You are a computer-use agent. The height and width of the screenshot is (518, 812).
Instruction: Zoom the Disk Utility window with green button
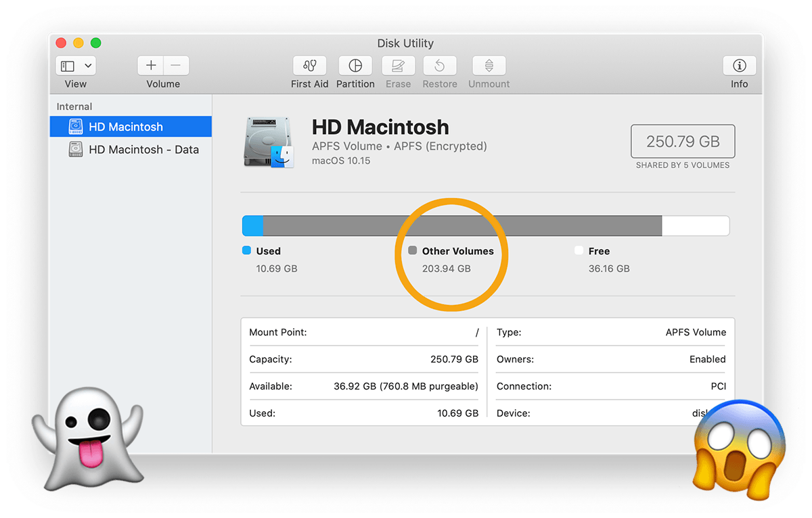95,43
